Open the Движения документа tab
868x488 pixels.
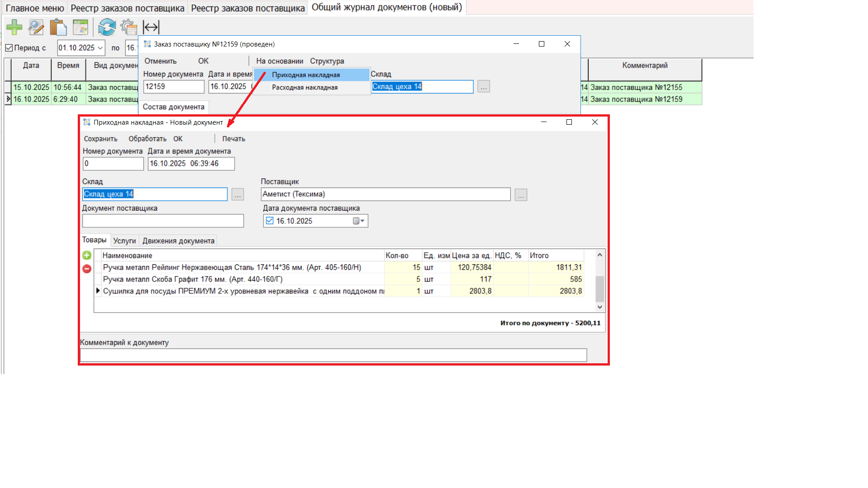(178, 241)
